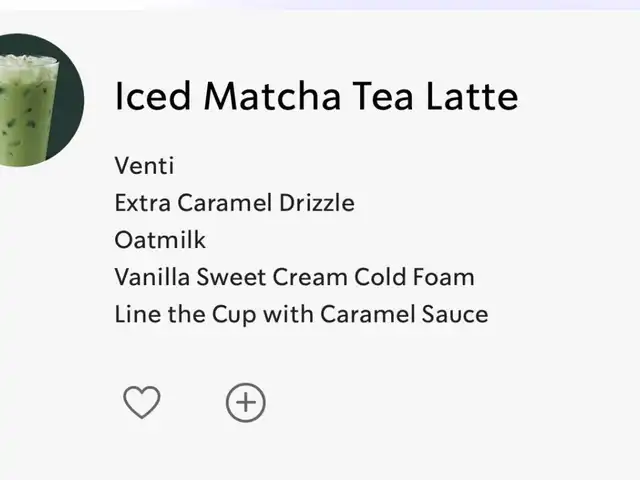Select the Extra Caramel Drizzle customization
The width and height of the screenshot is (640, 480).
point(235,203)
